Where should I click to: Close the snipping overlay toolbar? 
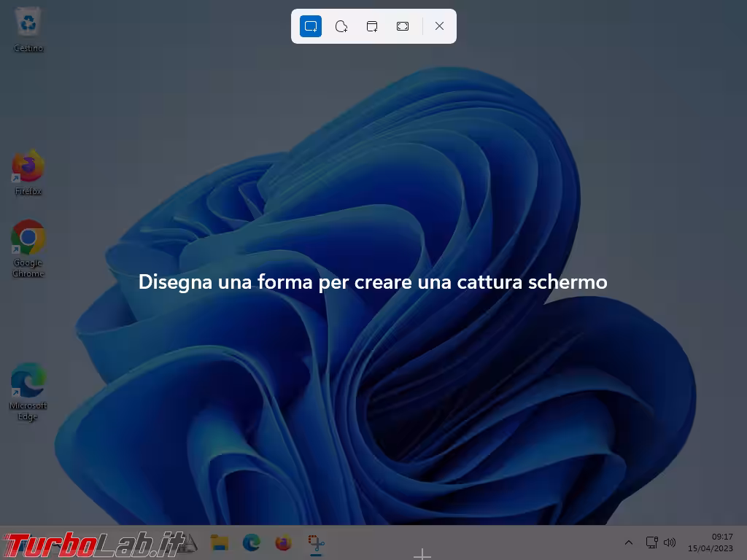coord(439,26)
